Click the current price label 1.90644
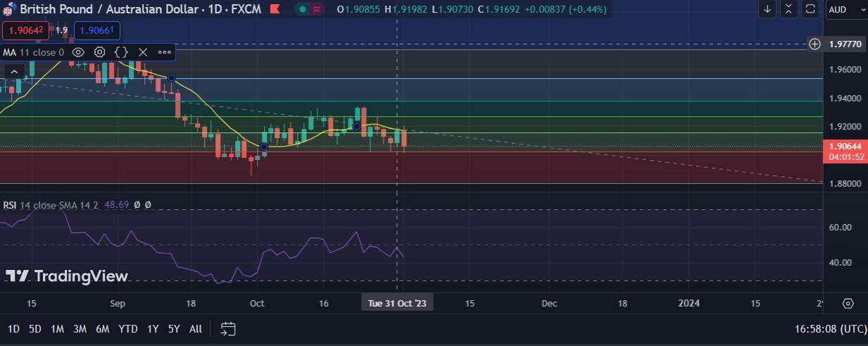 (x=845, y=147)
